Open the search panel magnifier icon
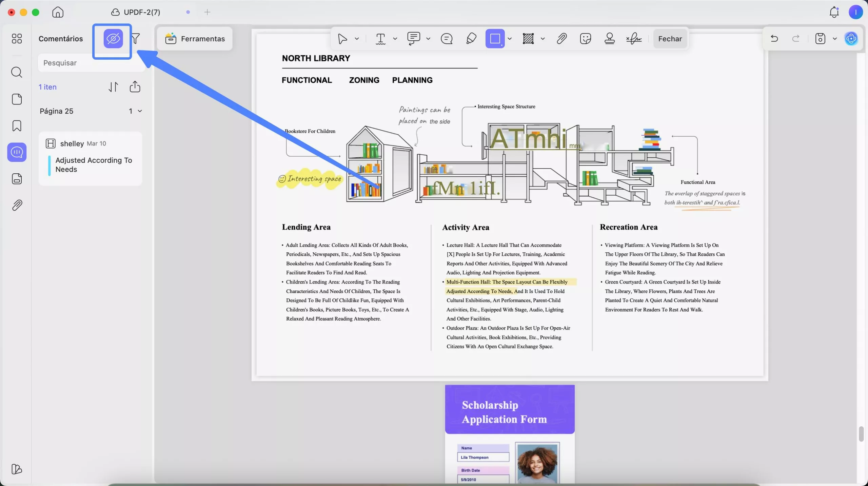The width and height of the screenshot is (868, 486). (x=17, y=72)
